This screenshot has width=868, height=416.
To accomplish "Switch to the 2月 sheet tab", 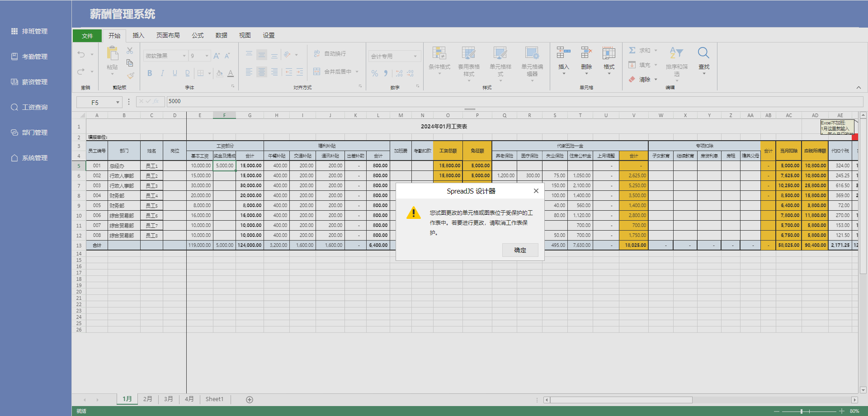I will (x=148, y=399).
